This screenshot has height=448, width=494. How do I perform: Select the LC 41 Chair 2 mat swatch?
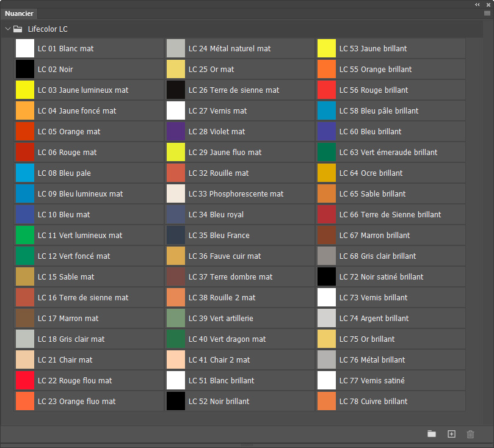pyautogui.click(x=176, y=360)
